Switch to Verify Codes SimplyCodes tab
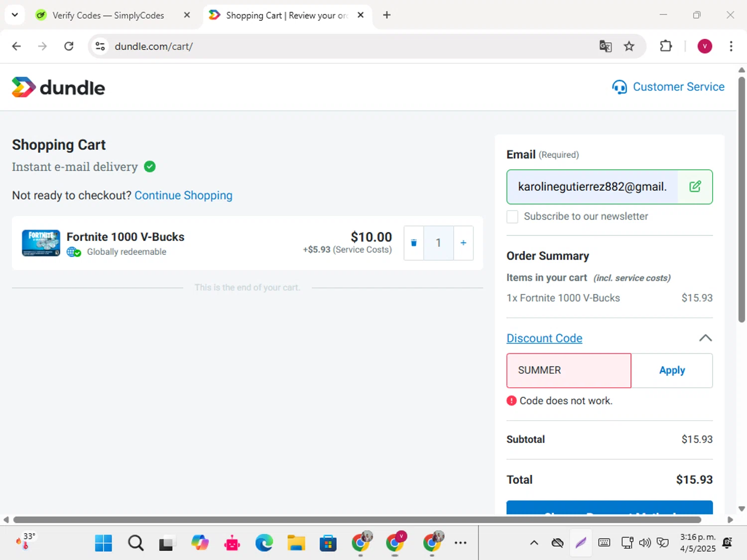This screenshot has width=747, height=560. coord(108,15)
